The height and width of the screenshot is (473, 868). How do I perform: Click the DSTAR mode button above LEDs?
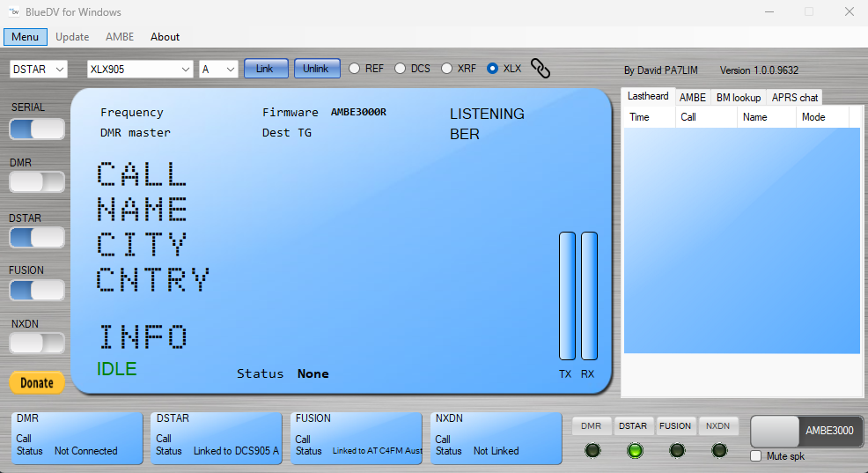(x=633, y=426)
